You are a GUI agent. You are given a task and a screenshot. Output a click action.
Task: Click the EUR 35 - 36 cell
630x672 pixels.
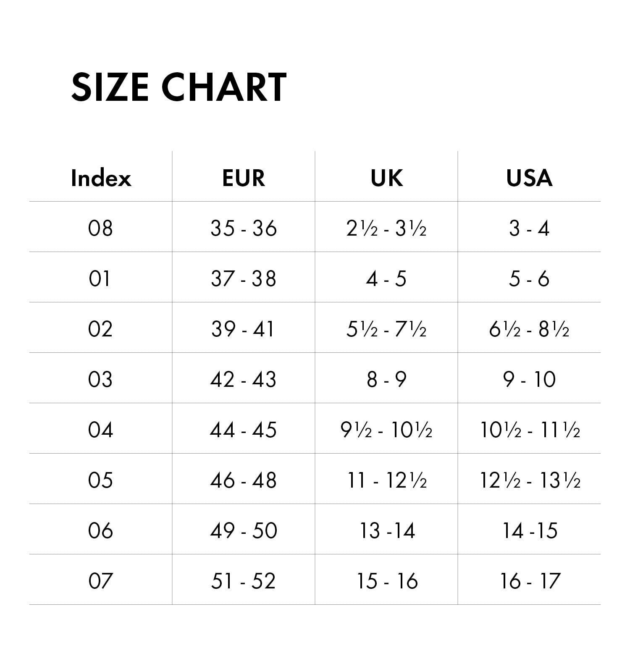[x=244, y=228]
